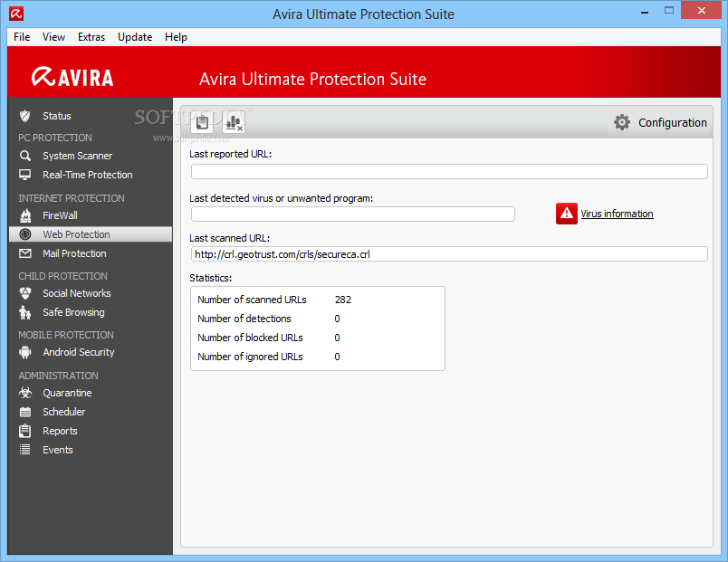Screen dimensions: 728x562
Task: Click the Last scanned URL field
Action: coord(449,254)
